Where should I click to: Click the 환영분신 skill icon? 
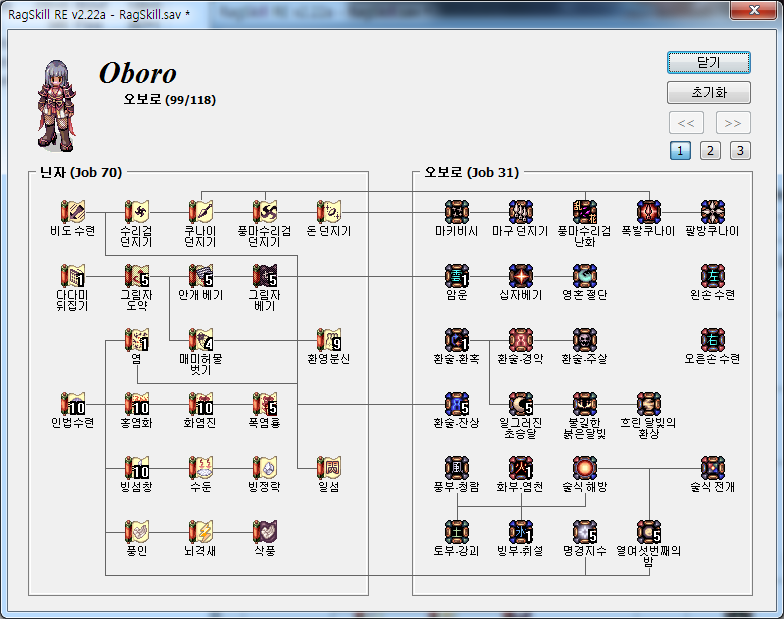click(x=329, y=339)
